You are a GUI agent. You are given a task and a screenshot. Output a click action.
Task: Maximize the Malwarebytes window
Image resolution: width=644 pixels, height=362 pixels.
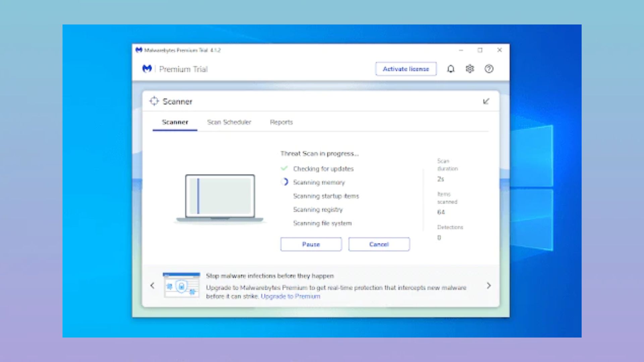[480, 50]
